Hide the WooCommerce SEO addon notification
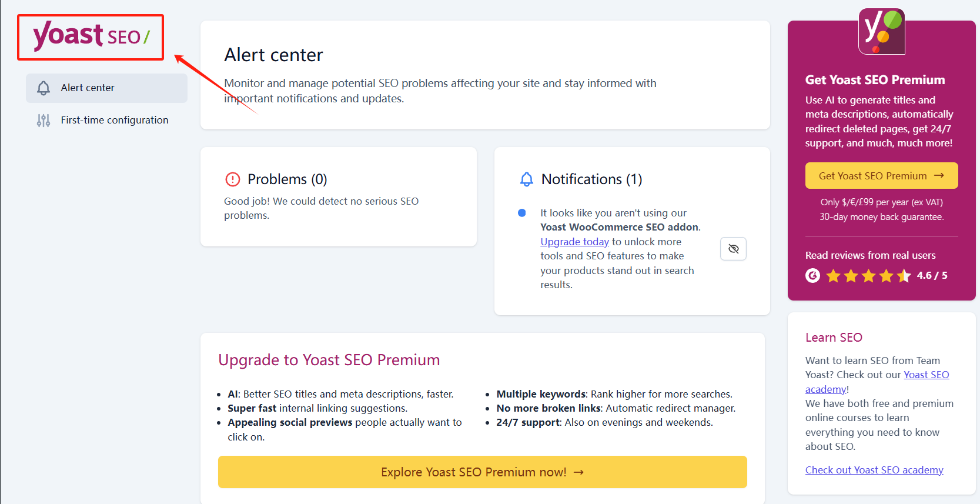 coord(733,249)
